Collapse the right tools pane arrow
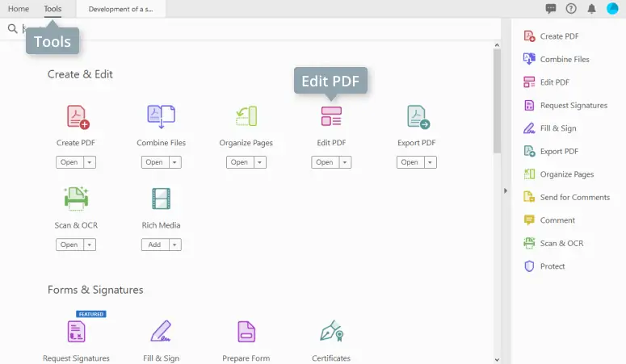 tap(506, 191)
